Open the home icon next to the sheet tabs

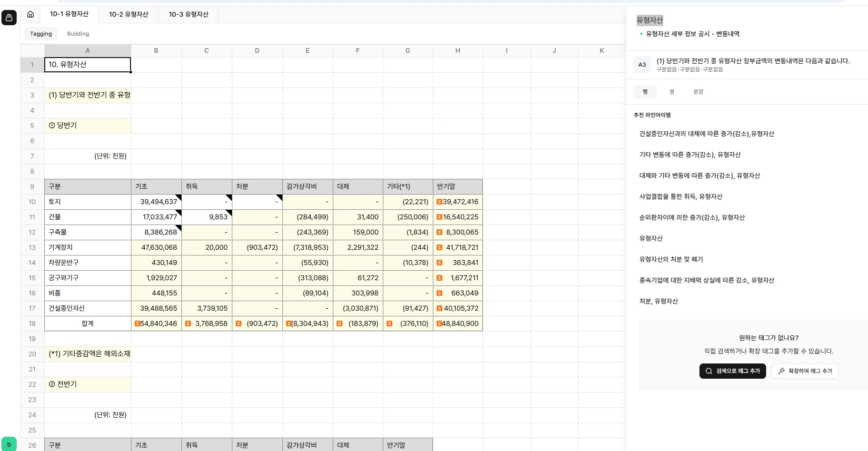coord(30,14)
